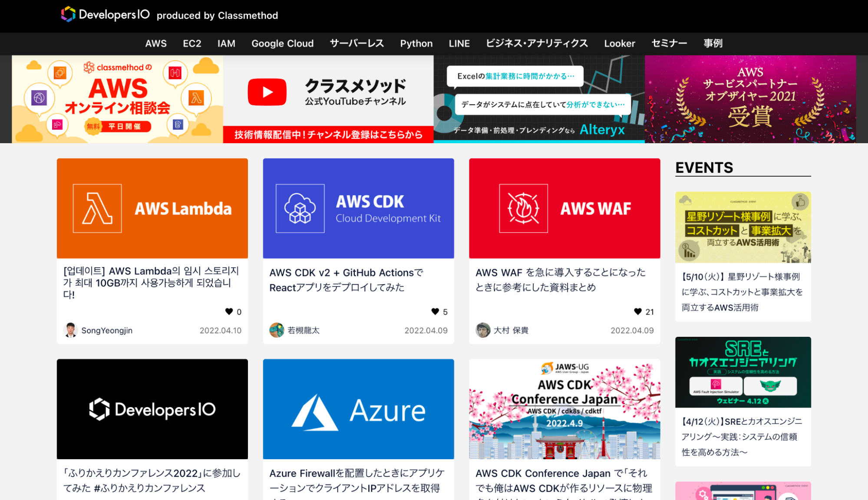
Task: Open the AWS サービスパートナー受賞 banner
Action: point(750,99)
